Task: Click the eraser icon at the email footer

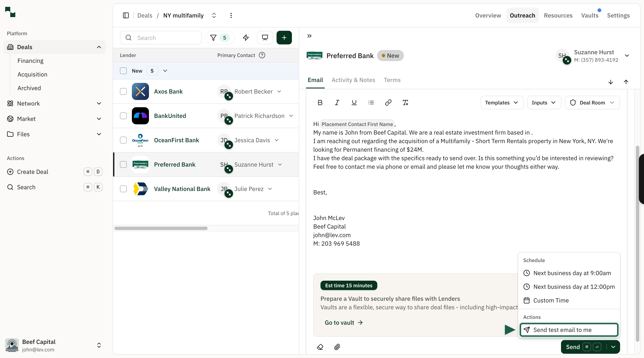Action: click(x=320, y=347)
